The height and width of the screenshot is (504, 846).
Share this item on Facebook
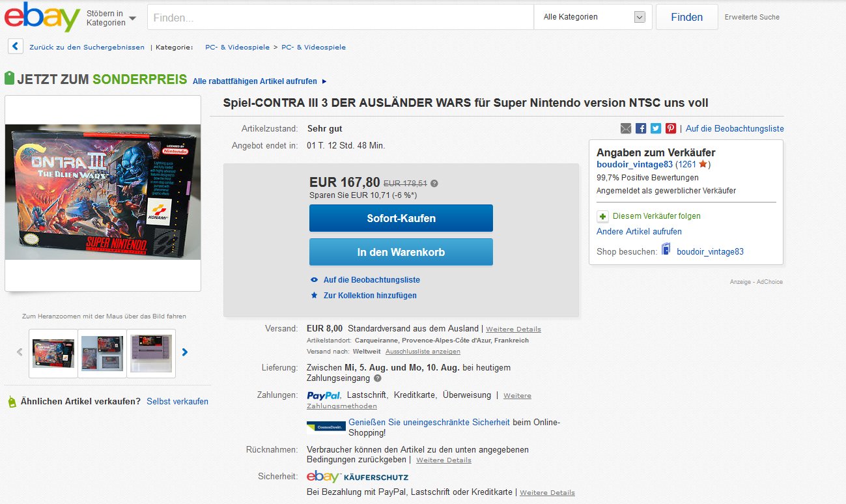(x=641, y=128)
